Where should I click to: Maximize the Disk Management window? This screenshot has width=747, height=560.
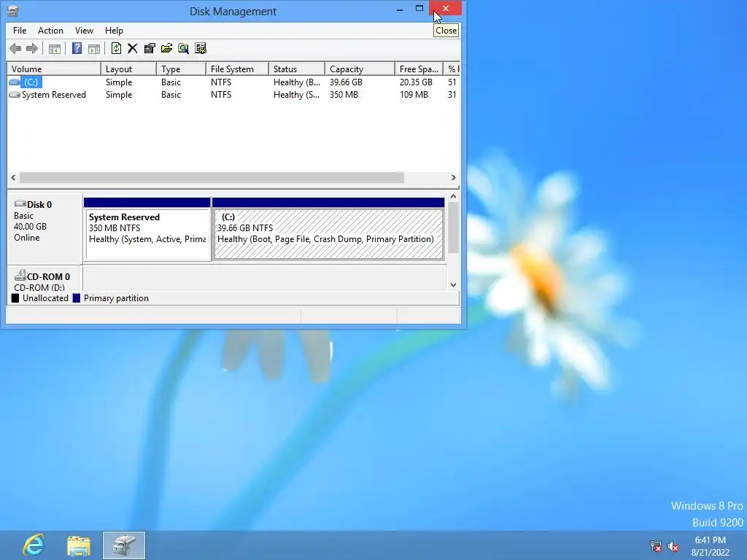click(419, 9)
